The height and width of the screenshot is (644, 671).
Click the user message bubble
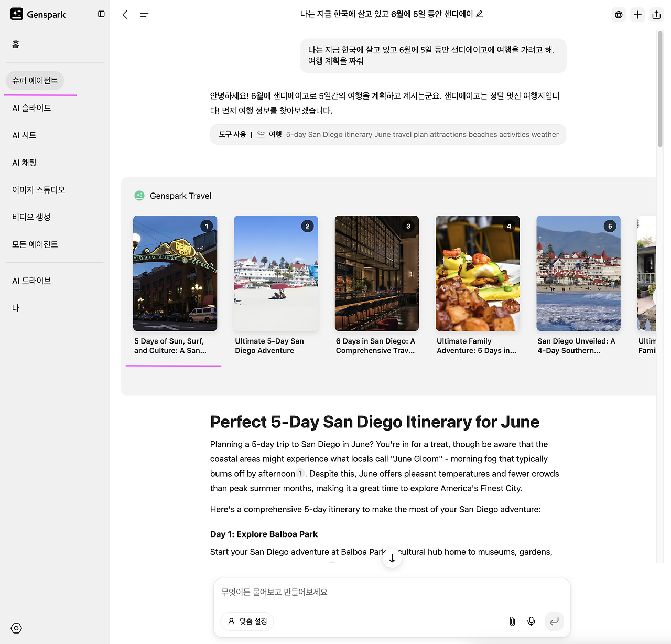click(x=433, y=56)
